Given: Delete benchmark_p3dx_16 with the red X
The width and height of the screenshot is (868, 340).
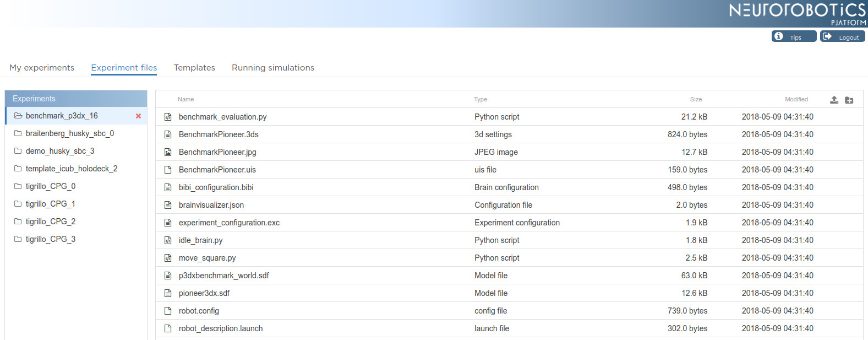Looking at the screenshot, I should click(x=138, y=116).
